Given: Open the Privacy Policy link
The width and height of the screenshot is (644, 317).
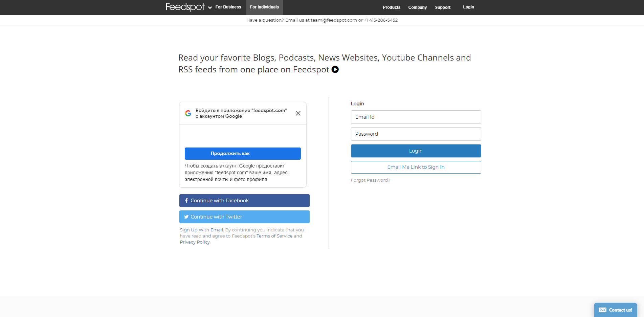Looking at the screenshot, I should 195,242.
